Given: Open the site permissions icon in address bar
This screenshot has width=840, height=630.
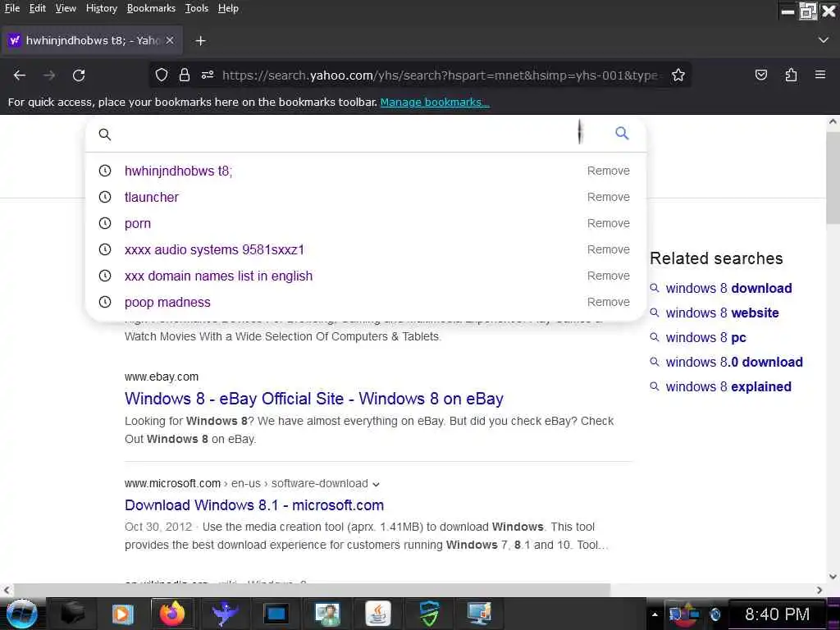Looking at the screenshot, I should [208, 75].
